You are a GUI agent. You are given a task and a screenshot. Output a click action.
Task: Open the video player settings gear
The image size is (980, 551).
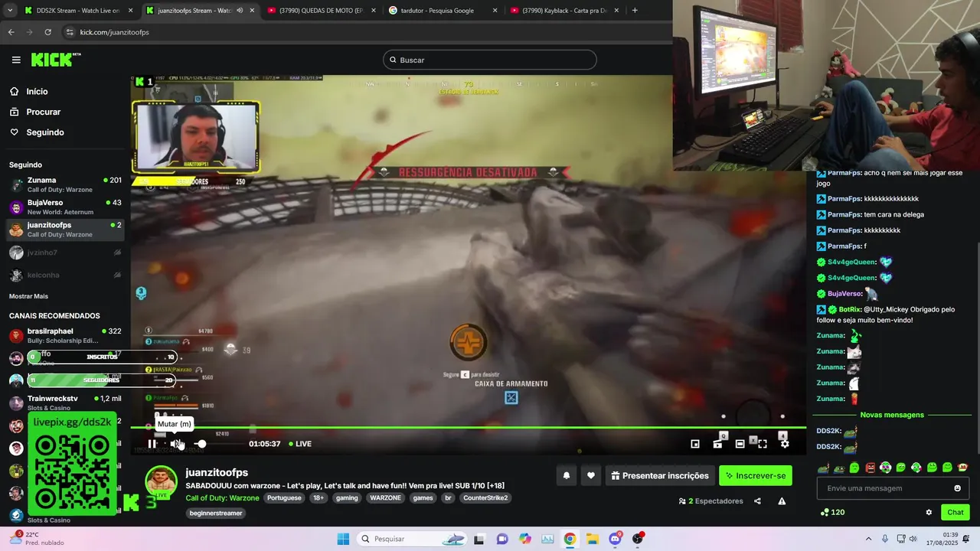pos(785,444)
